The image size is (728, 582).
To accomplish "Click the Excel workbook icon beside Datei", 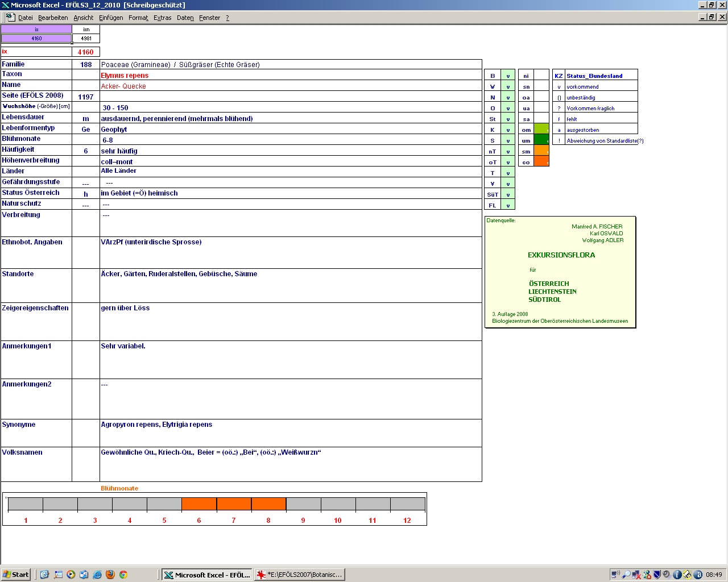I will point(10,17).
